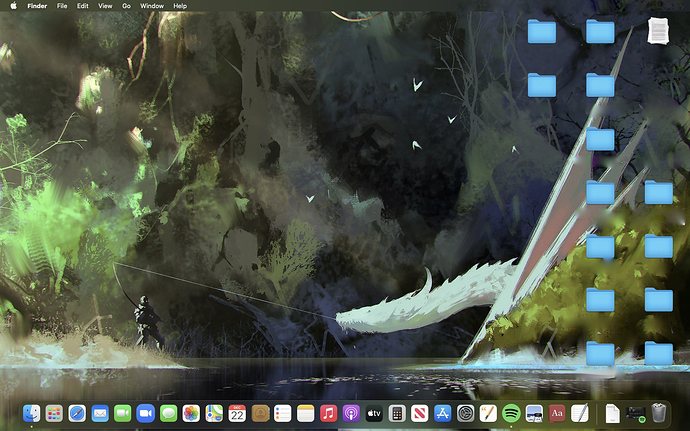
Task: Open the Apple menu
Action: click(13, 6)
